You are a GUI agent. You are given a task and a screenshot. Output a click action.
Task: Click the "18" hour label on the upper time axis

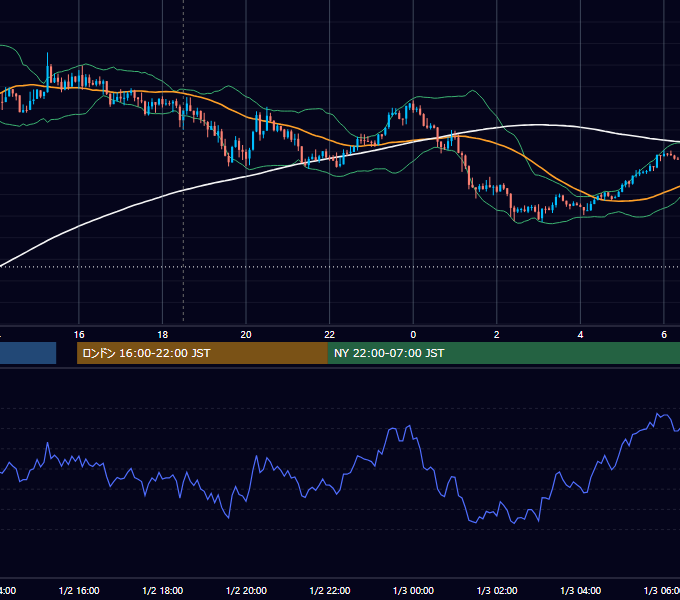(x=163, y=335)
